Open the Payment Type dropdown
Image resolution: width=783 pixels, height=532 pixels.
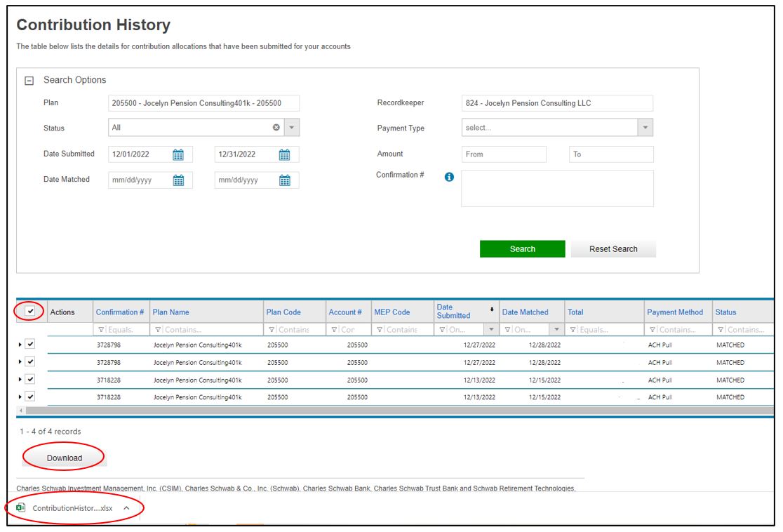tap(645, 128)
